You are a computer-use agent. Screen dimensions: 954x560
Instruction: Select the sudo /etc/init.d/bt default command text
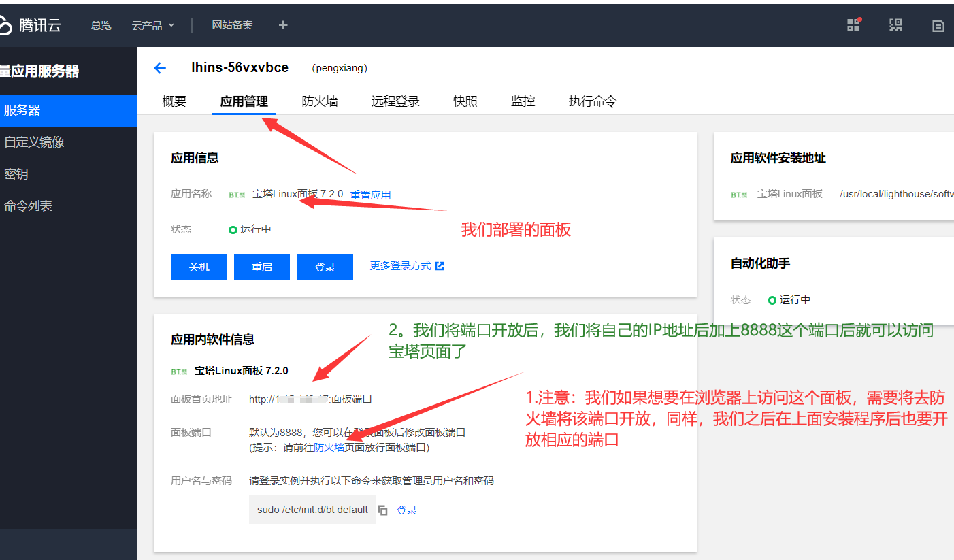[312, 510]
